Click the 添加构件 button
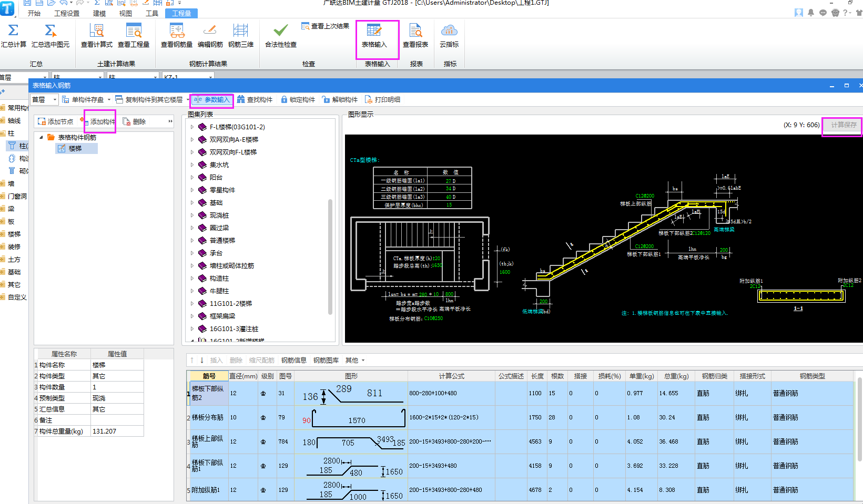This screenshot has height=504, width=863. click(x=102, y=122)
